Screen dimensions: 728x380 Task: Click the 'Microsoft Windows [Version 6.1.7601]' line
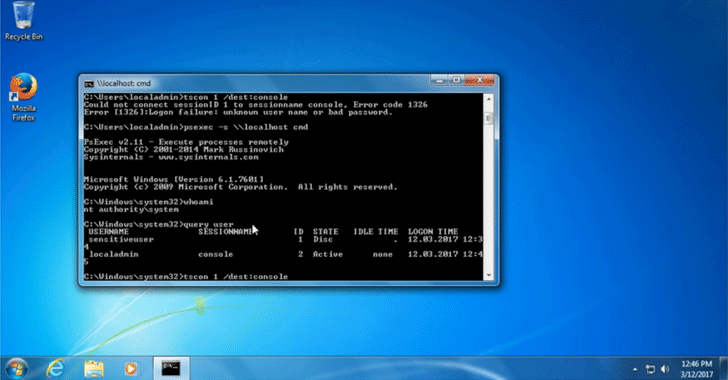pyautogui.click(x=174, y=179)
